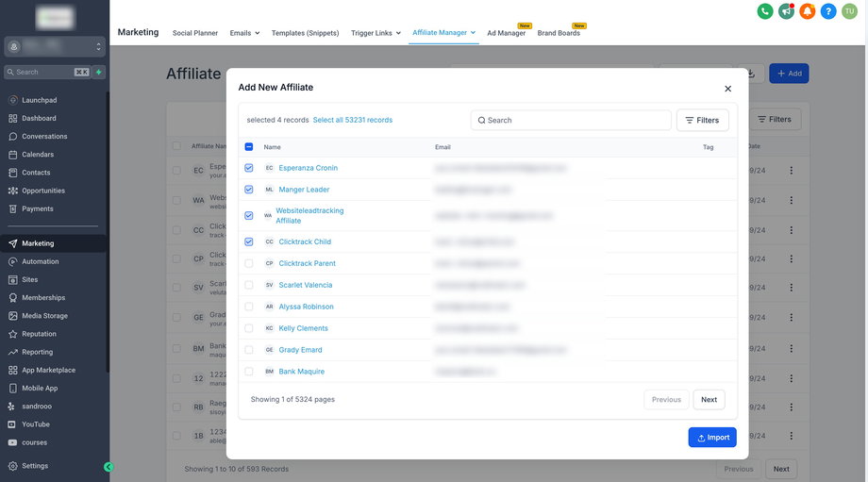868x482 pixels.
Task: Click the Media Storage sidebar icon
Action: click(x=12, y=316)
